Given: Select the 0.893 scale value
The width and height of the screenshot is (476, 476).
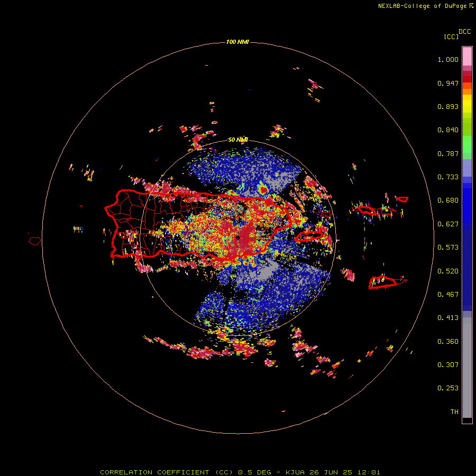Looking at the screenshot, I should coord(448,106).
